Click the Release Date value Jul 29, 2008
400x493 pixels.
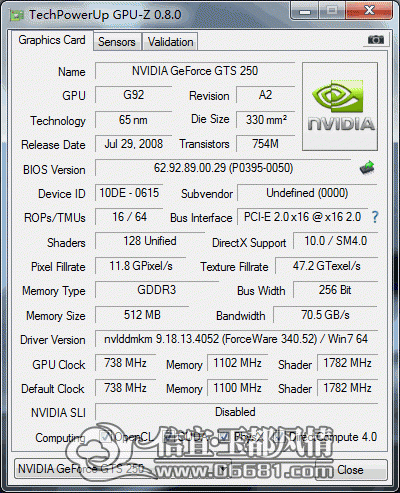pyautogui.click(x=134, y=144)
